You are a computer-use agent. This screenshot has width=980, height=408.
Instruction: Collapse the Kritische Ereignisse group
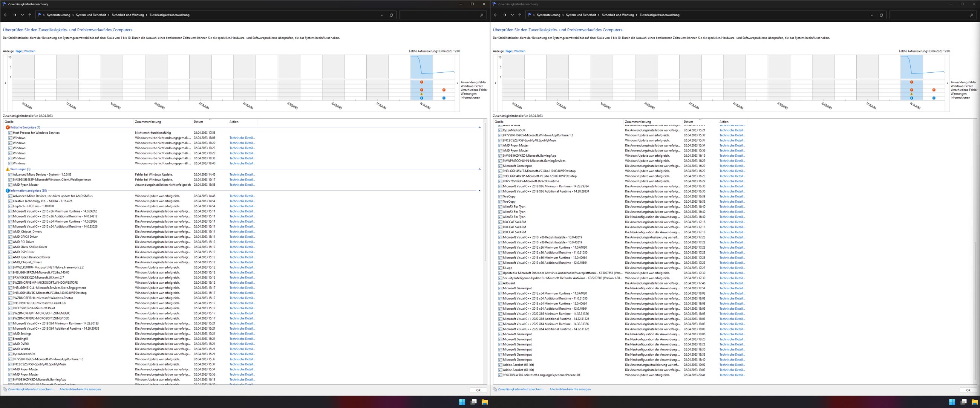(x=479, y=127)
